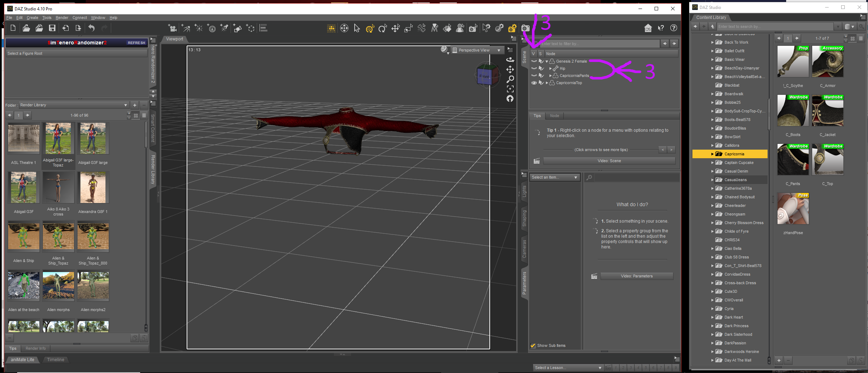Toggle visibility eye for Genesis 2 Female
Viewport: 868px width, 373px height.
coord(534,61)
